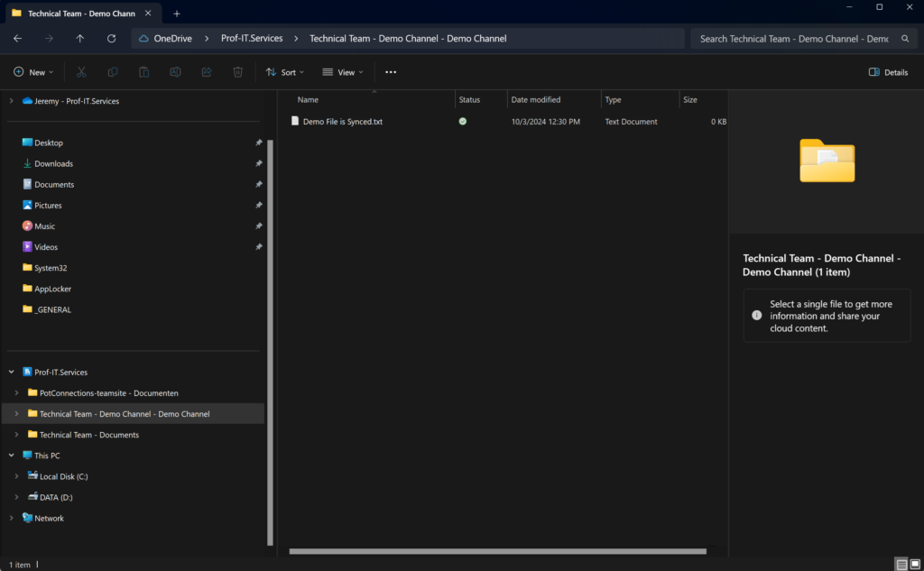The width and height of the screenshot is (924, 571).
Task: Click the Up arrow navigation icon
Action: pos(80,39)
